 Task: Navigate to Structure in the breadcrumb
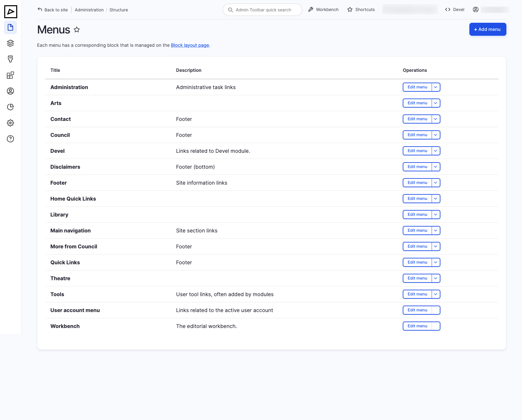119,10
